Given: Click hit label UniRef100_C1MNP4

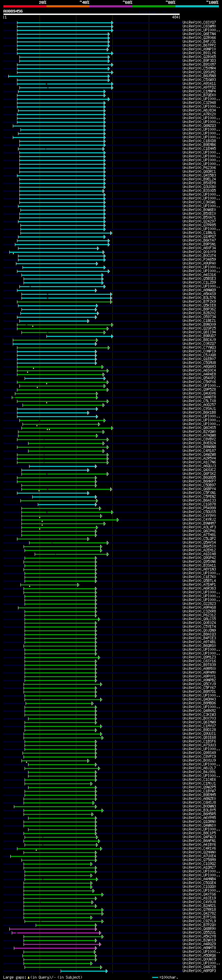Looking at the screenshot, I should tap(199, 91).
